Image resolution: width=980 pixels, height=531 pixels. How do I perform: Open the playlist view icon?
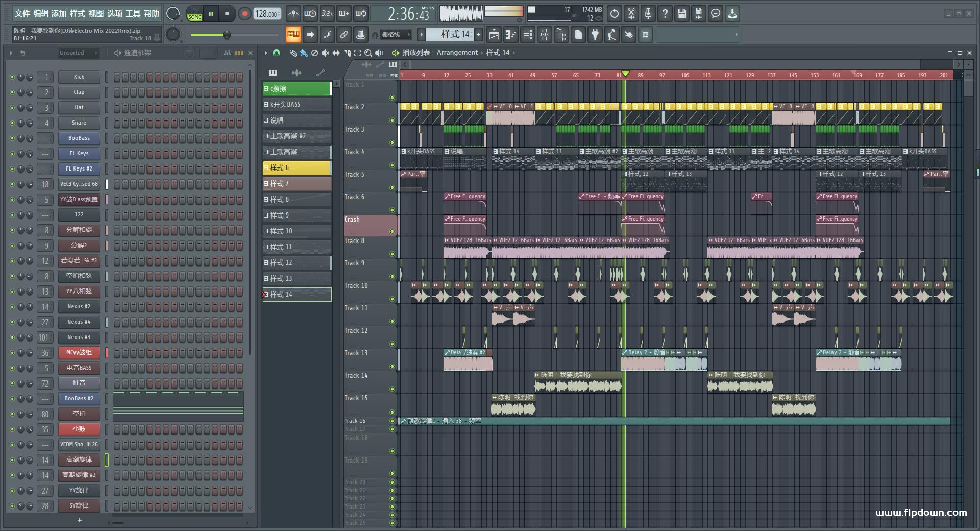[494, 35]
